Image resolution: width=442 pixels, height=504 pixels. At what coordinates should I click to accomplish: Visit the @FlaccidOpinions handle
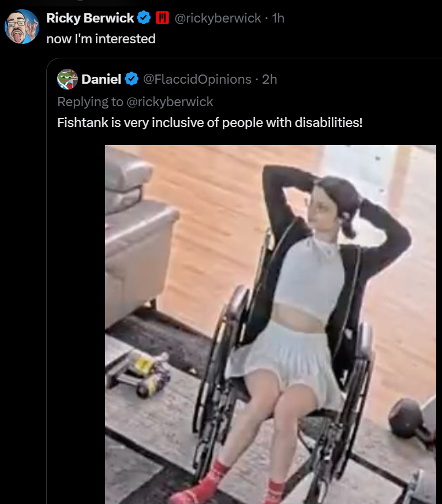197,80
